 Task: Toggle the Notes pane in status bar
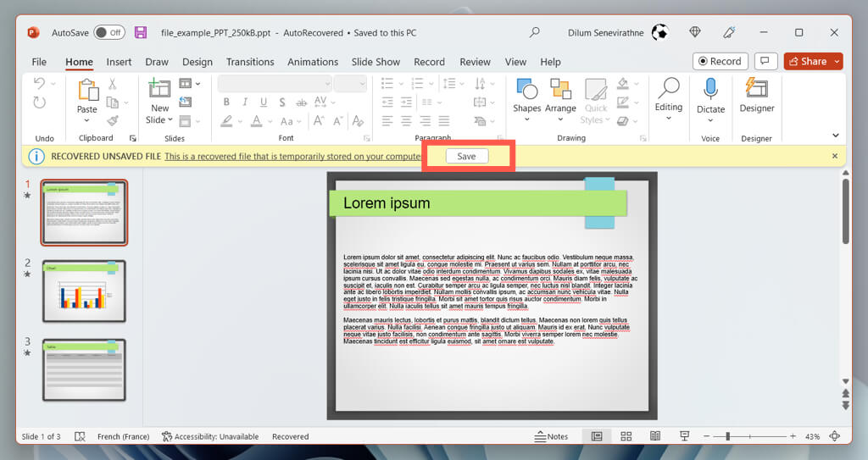552,436
